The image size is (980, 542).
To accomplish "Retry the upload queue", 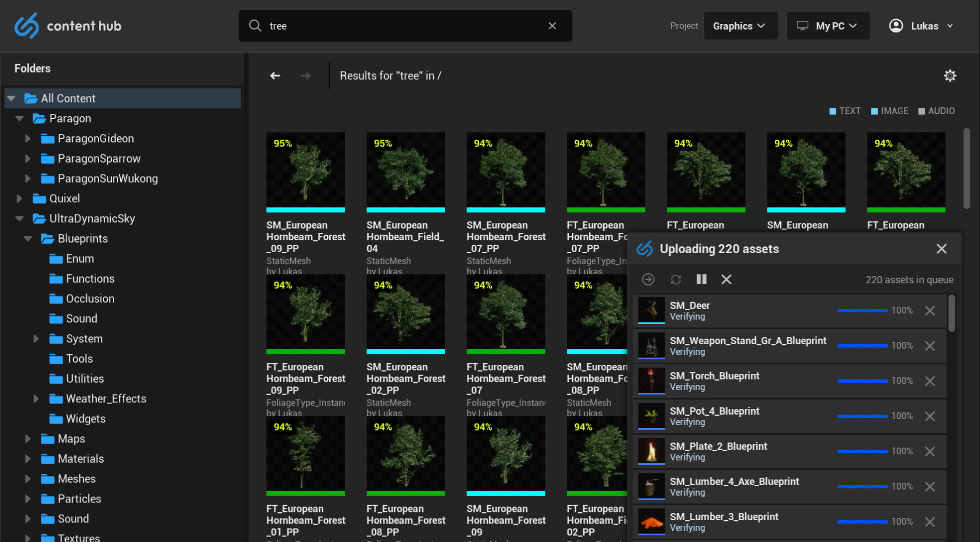I will [x=676, y=279].
